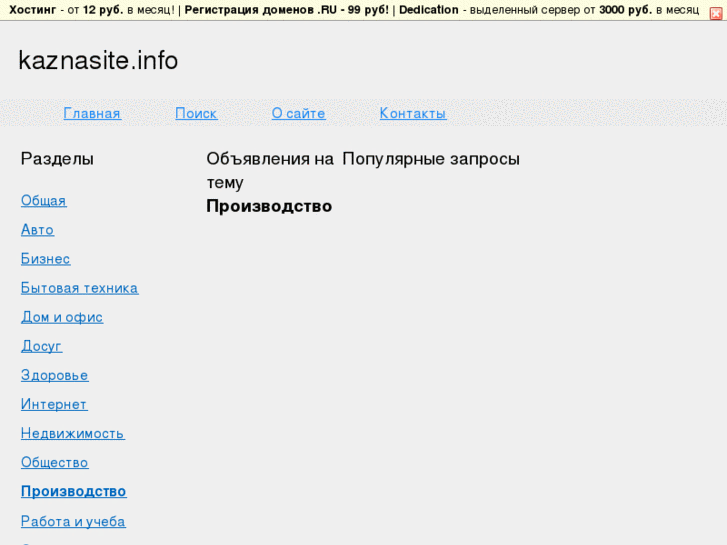
Task: Select the Общество section link
Action: (55, 462)
